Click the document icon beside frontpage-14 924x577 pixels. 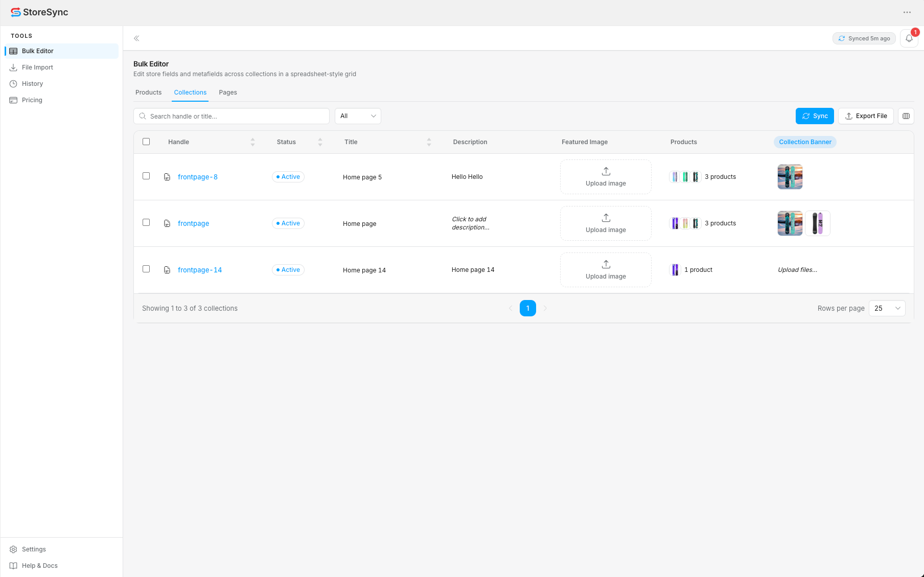167,270
